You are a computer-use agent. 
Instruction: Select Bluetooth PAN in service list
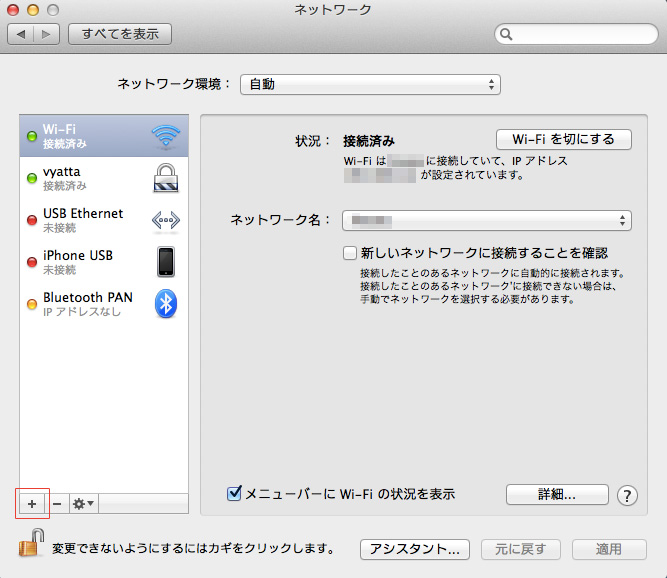[x=100, y=304]
